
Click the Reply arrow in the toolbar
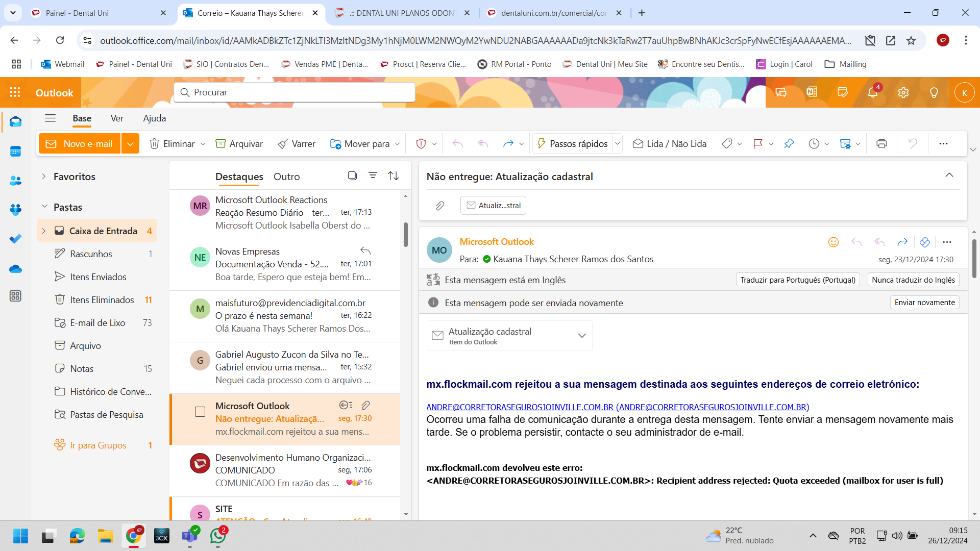click(458, 144)
